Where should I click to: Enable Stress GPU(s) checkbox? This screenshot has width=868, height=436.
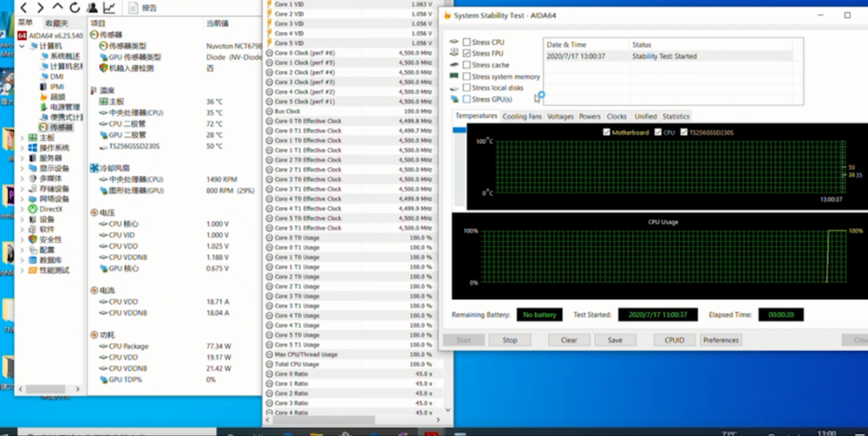point(467,99)
